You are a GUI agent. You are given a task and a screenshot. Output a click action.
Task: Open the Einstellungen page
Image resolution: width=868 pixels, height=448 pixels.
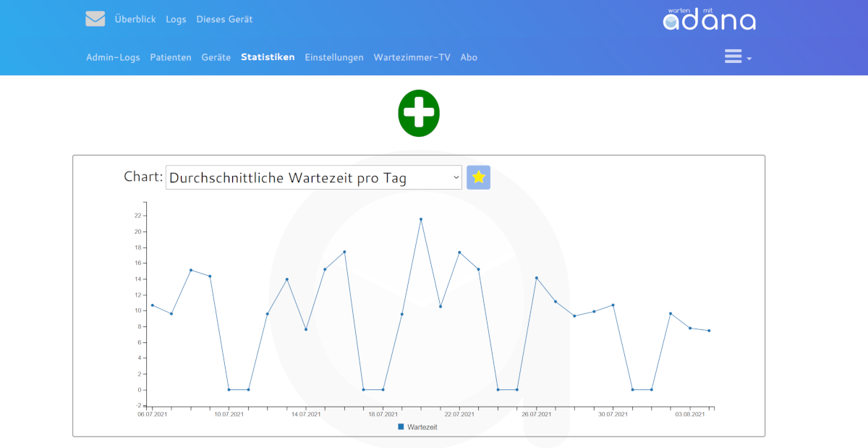pos(334,56)
